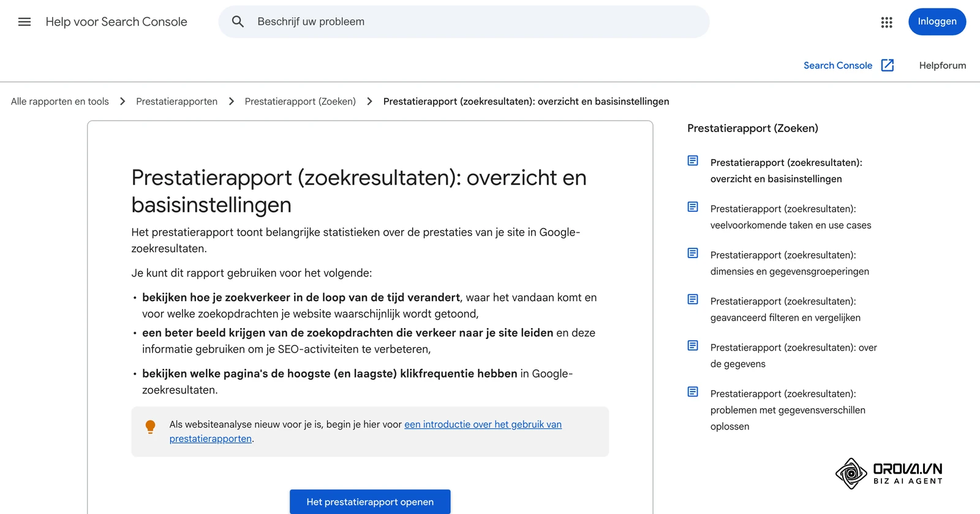
Task: Click the article icon beside 'problemen met gegevensverschillen oplossen'
Action: click(x=693, y=392)
